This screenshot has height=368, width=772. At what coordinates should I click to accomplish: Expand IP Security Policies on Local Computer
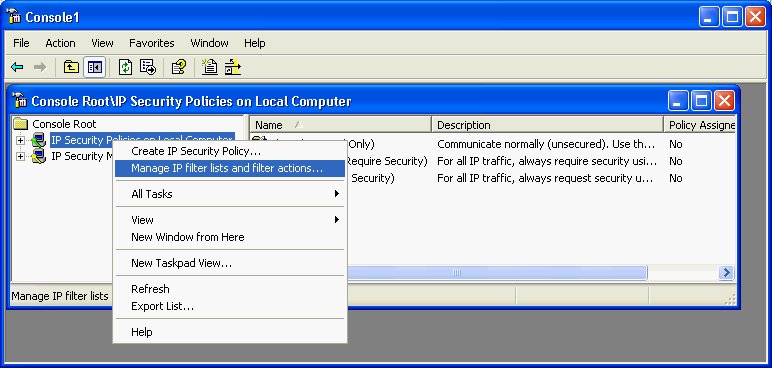point(20,140)
